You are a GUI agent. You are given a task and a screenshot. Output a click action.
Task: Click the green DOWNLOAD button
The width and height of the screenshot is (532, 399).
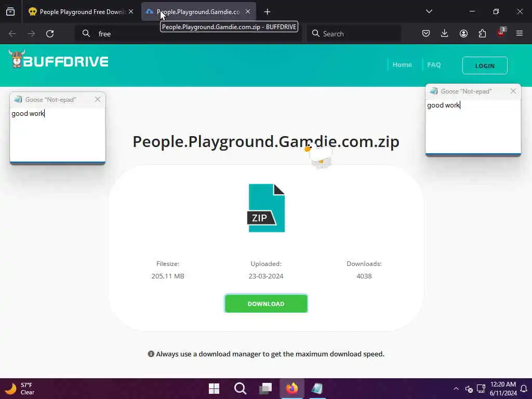coord(266,303)
